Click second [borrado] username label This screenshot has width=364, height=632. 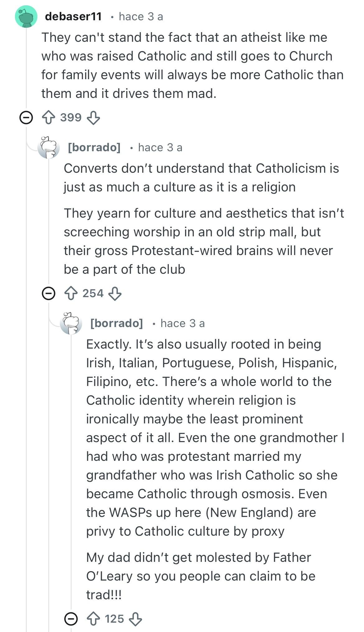pyautogui.click(x=116, y=323)
